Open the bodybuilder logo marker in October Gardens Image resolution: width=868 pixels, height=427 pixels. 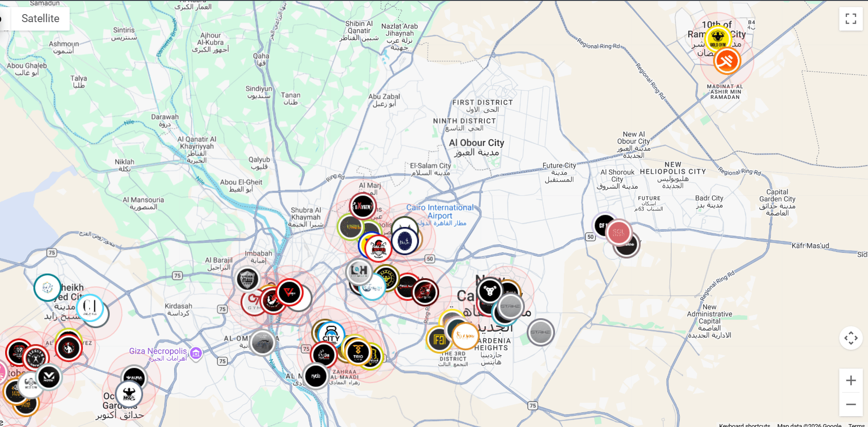pyautogui.click(x=129, y=394)
